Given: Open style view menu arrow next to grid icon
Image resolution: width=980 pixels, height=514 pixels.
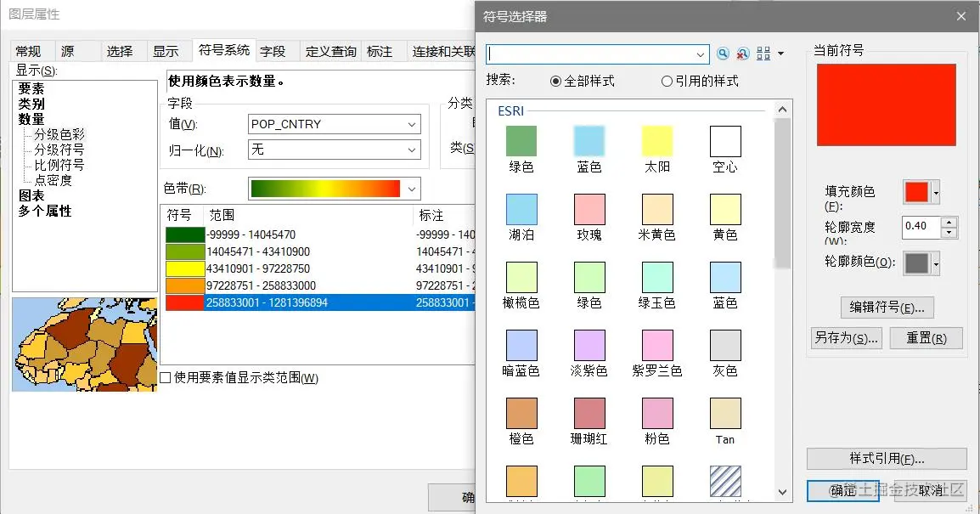Looking at the screenshot, I should pyautogui.click(x=780, y=54).
